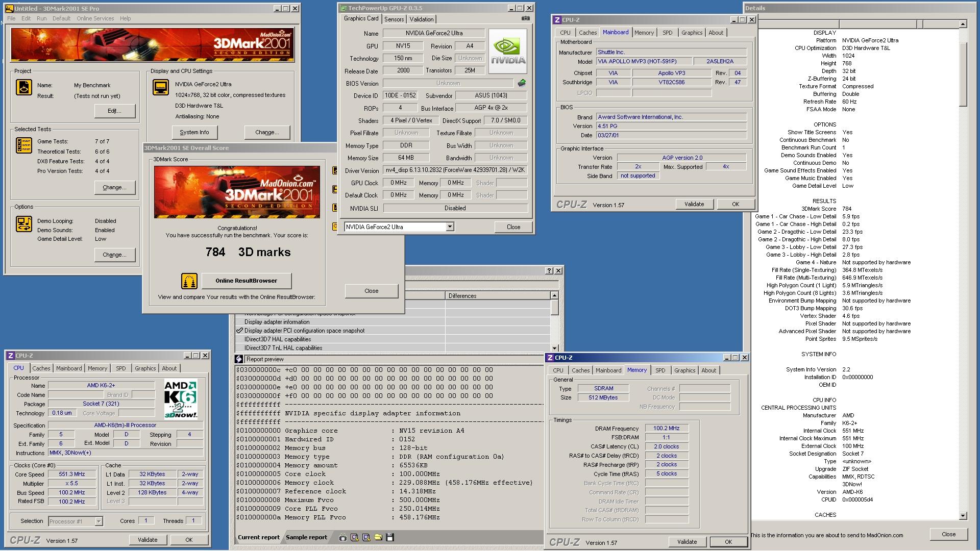Click the report list scroll up arrow

pos(554,295)
